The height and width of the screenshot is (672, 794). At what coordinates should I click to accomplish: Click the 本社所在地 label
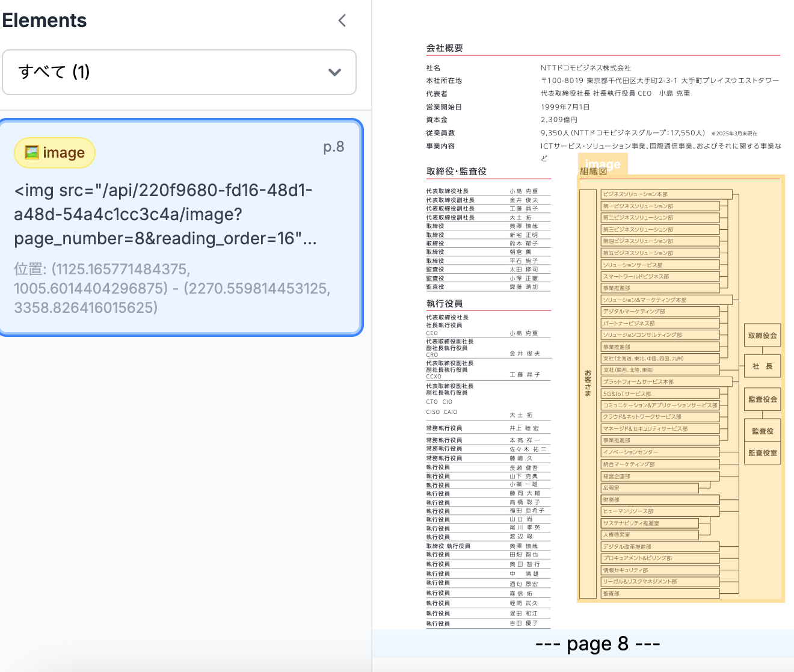(x=444, y=81)
